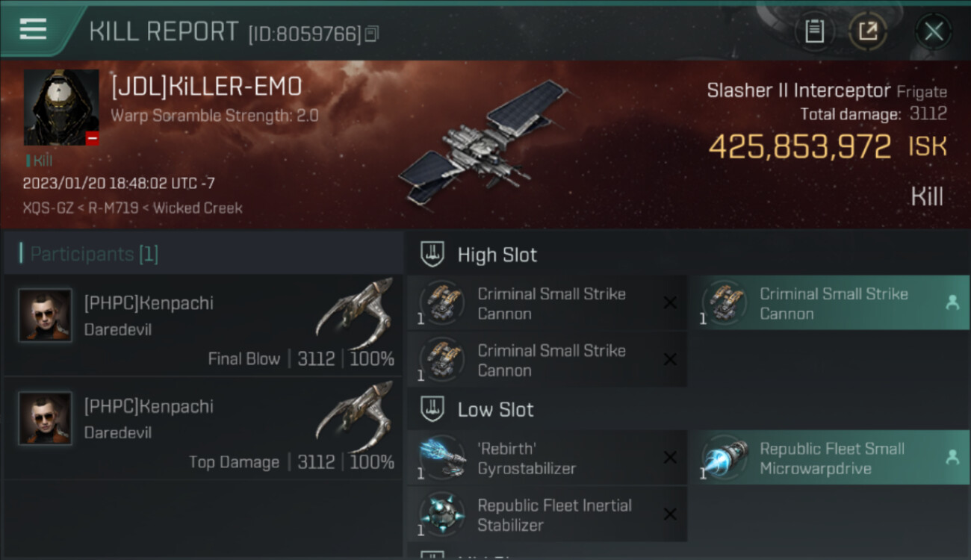
Task: Open Kenpachi's Top Damage portrait
Action: pyautogui.click(x=46, y=418)
